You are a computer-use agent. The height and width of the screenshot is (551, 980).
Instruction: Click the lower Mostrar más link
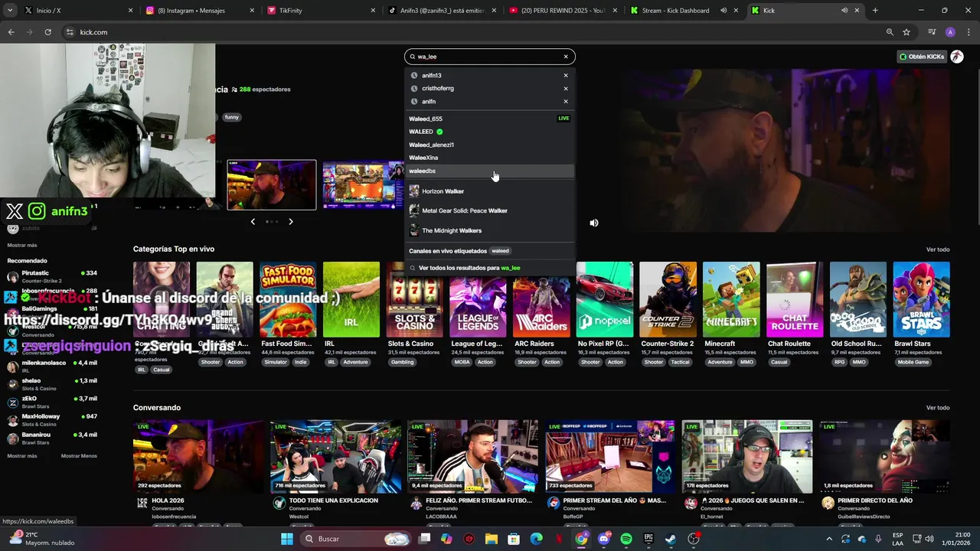click(x=22, y=456)
